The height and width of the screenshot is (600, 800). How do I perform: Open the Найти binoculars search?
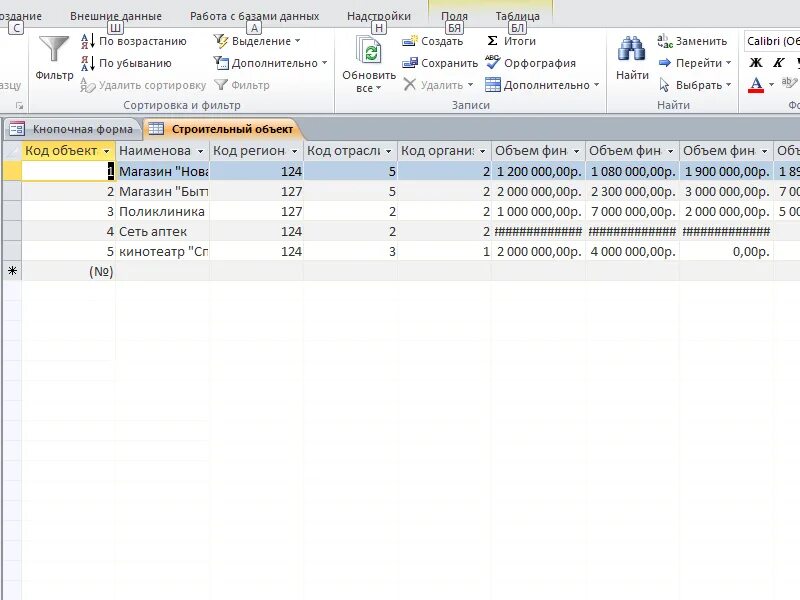tap(632, 58)
